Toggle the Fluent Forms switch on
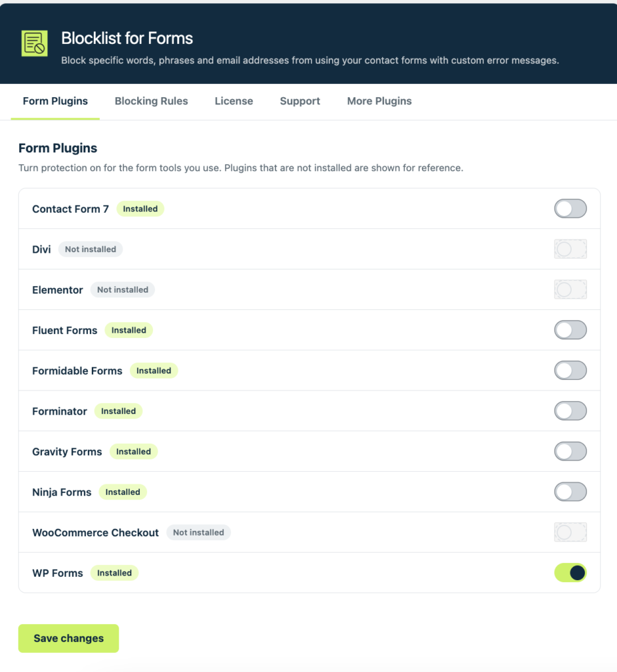617x672 pixels. point(570,330)
